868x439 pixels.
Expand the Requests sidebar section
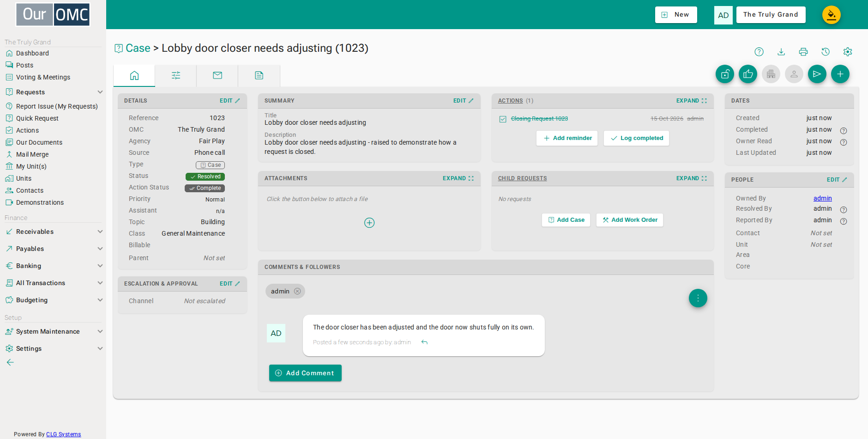pyautogui.click(x=100, y=92)
